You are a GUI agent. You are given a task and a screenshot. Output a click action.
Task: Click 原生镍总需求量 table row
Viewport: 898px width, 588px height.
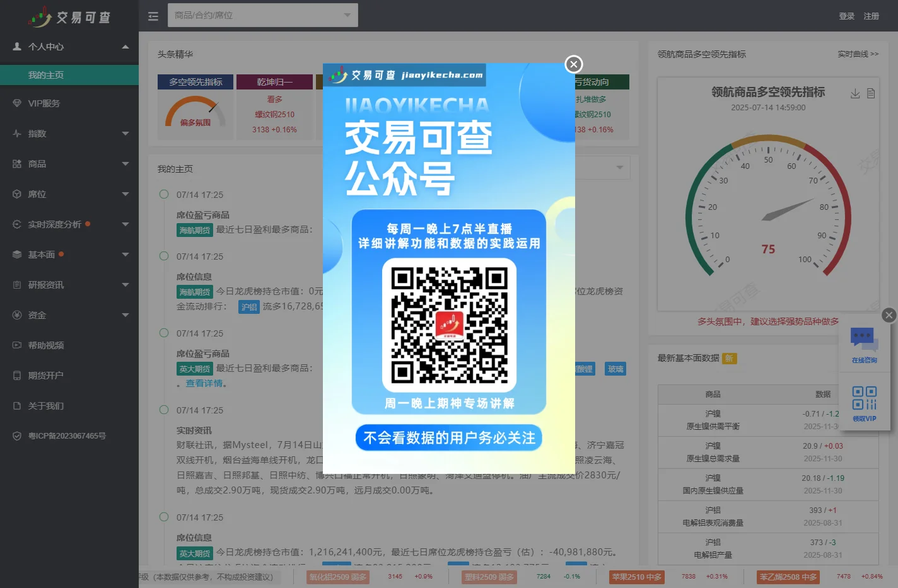tap(768, 453)
